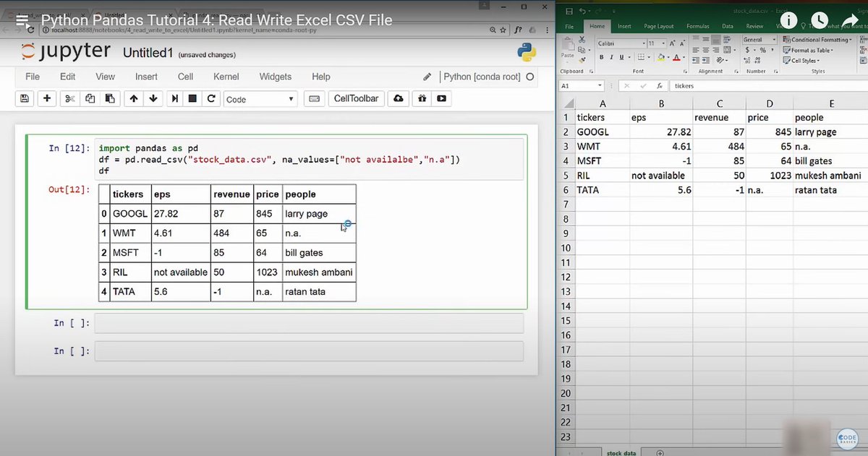Click the pencil edit icon near kernel name

427,77
